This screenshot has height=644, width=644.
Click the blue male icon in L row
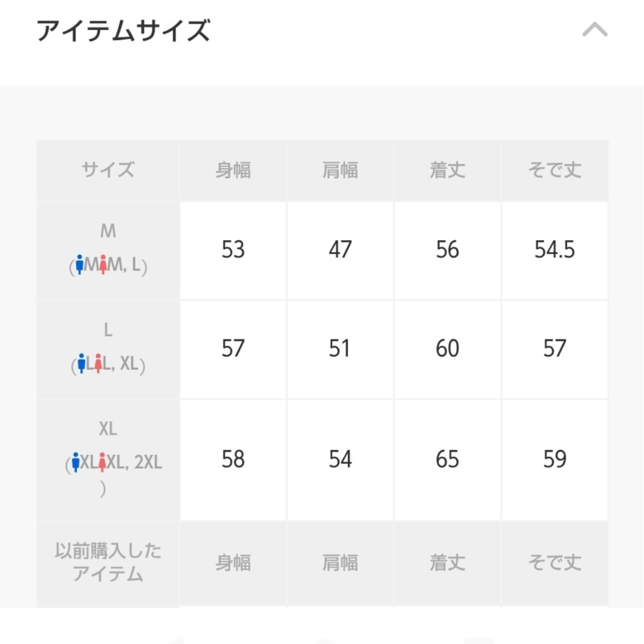pos(81,363)
